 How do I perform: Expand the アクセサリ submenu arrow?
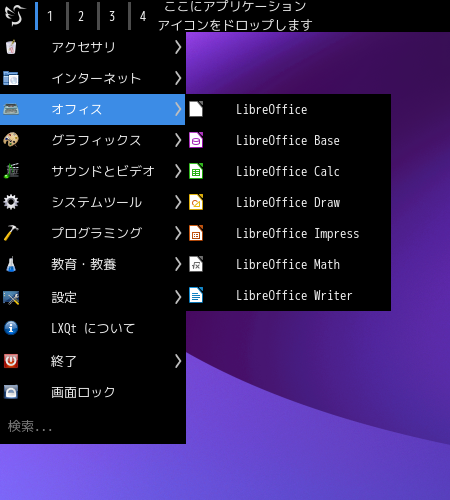178,47
